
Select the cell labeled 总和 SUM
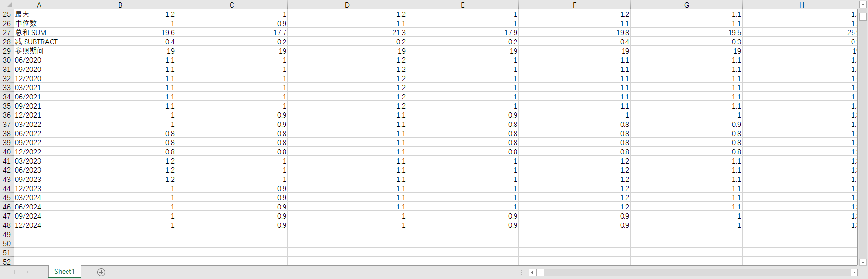click(39, 33)
